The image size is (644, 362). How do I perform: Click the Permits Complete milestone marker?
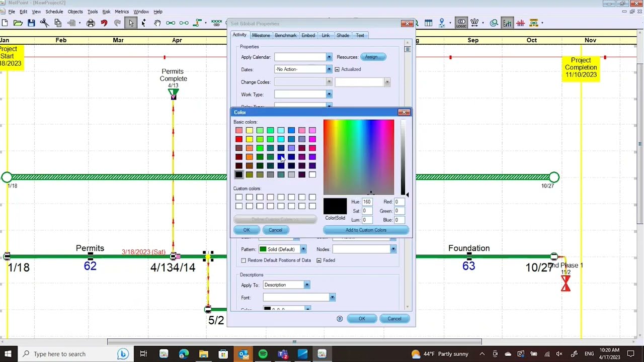coord(173,94)
